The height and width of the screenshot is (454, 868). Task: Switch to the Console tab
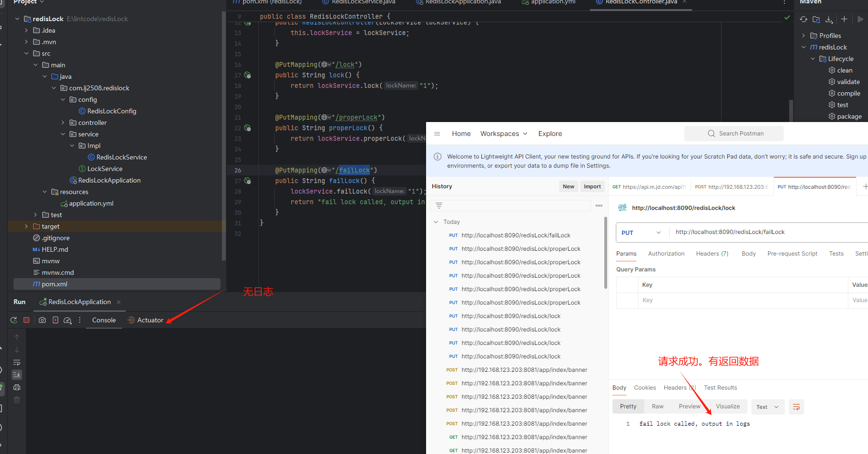point(104,320)
